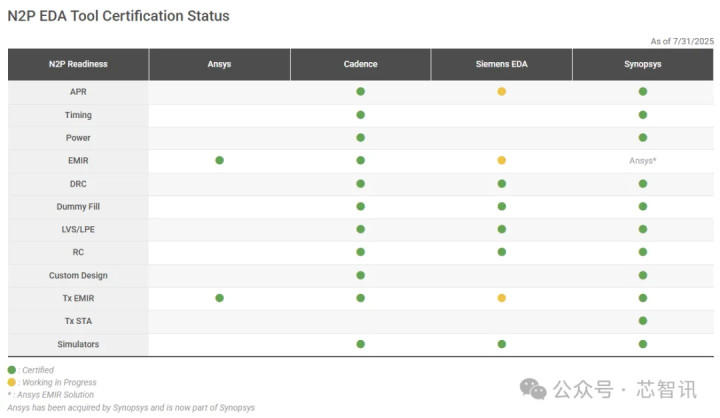Screen dimensions: 720x418
Task: Click the Cadence column header
Action: click(360, 64)
